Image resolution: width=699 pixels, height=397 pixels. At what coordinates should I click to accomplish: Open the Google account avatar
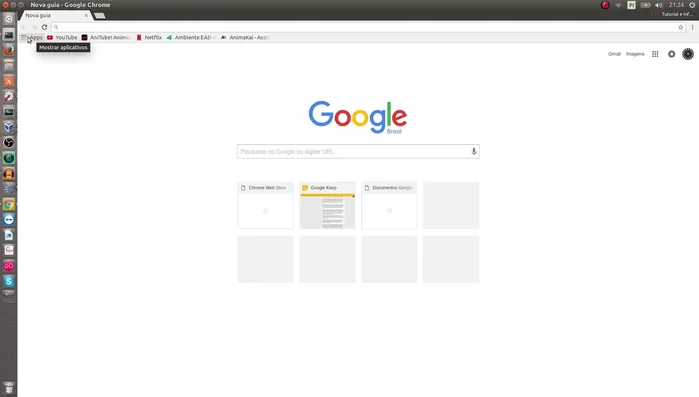(x=688, y=54)
